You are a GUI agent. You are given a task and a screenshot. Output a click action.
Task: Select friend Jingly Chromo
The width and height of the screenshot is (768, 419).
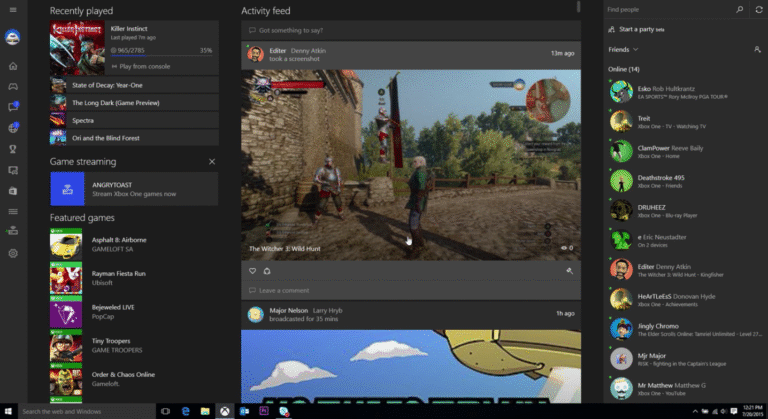click(686, 329)
